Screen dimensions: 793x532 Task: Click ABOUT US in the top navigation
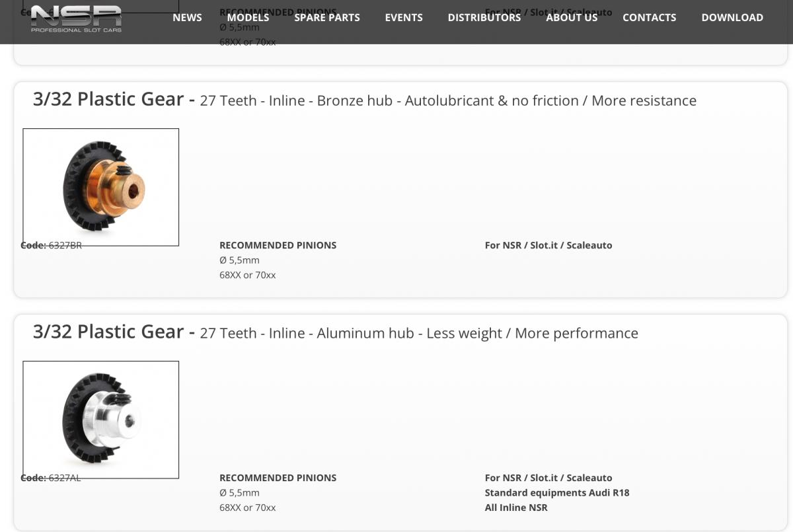pos(572,18)
